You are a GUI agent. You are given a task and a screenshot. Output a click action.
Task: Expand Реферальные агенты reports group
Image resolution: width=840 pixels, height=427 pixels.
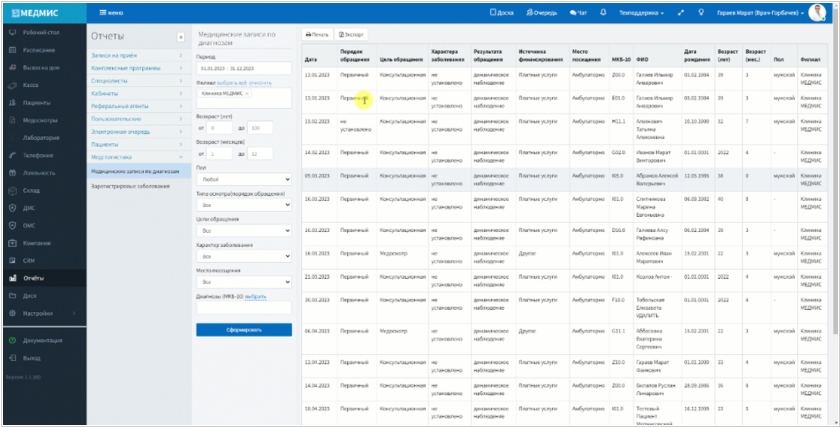[137, 106]
